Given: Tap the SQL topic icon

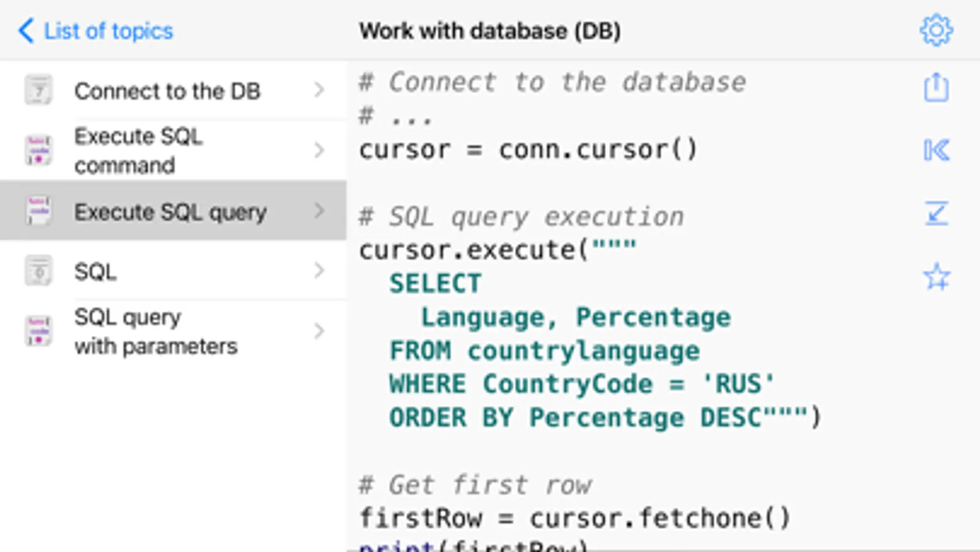Looking at the screenshot, I should tap(39, 271).
